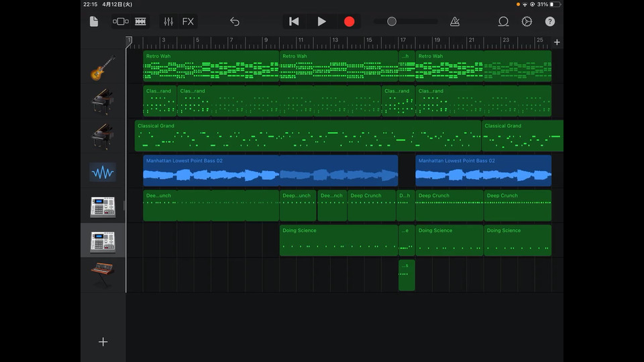Click the master volume slider knob

click(392, 21)
